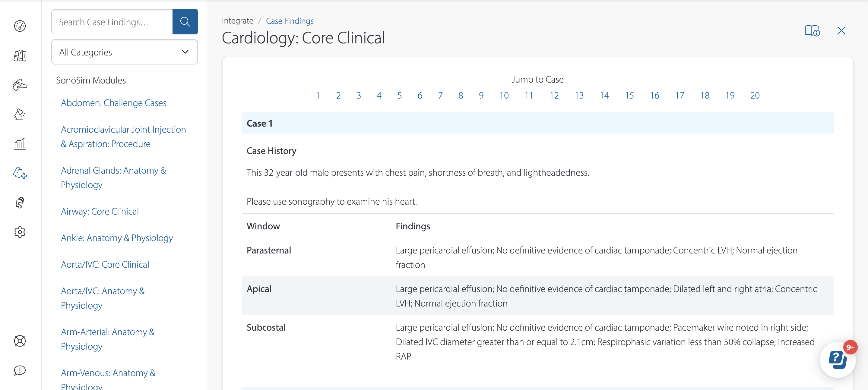Screen dimensions: 868x390
Task: Go to case 5 link
Action: click(399, 95)
